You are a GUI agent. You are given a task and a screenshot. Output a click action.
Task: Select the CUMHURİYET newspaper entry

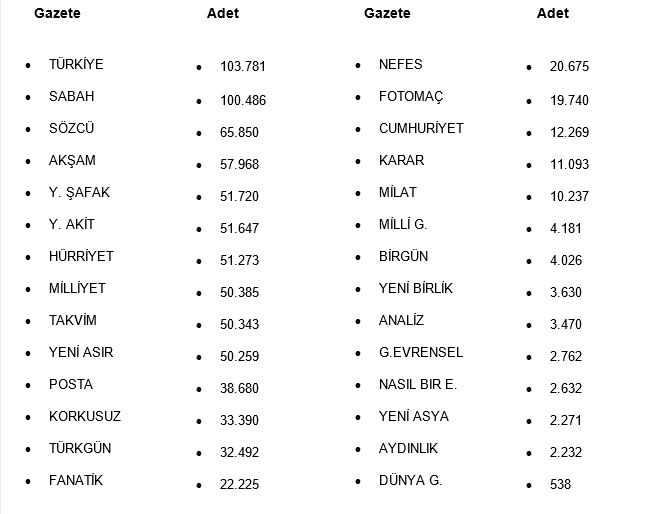point(421,128)
